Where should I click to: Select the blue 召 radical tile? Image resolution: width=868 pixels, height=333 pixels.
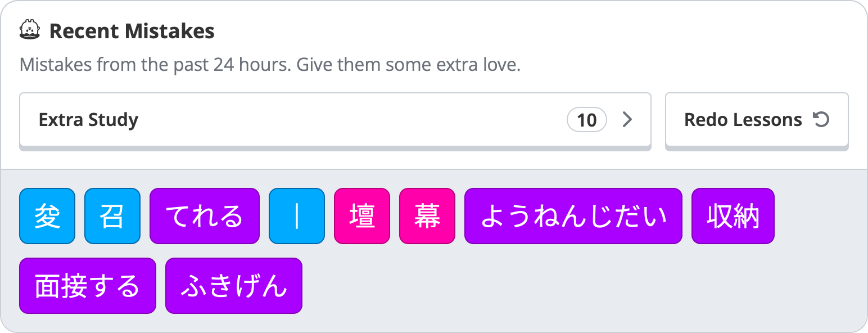(x=112, y=216)
